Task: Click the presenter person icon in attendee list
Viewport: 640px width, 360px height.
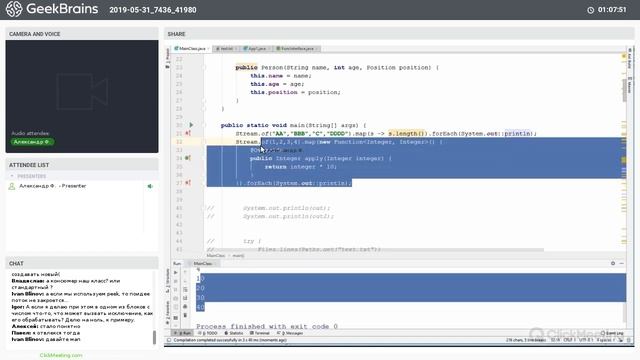Action: (12, 186)
